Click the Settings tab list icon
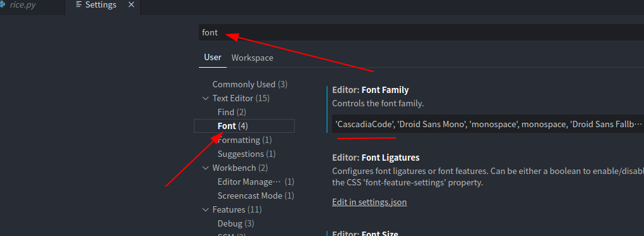This screenshot has height=236, width=644. pyautogui.click(x=79, y=5)
